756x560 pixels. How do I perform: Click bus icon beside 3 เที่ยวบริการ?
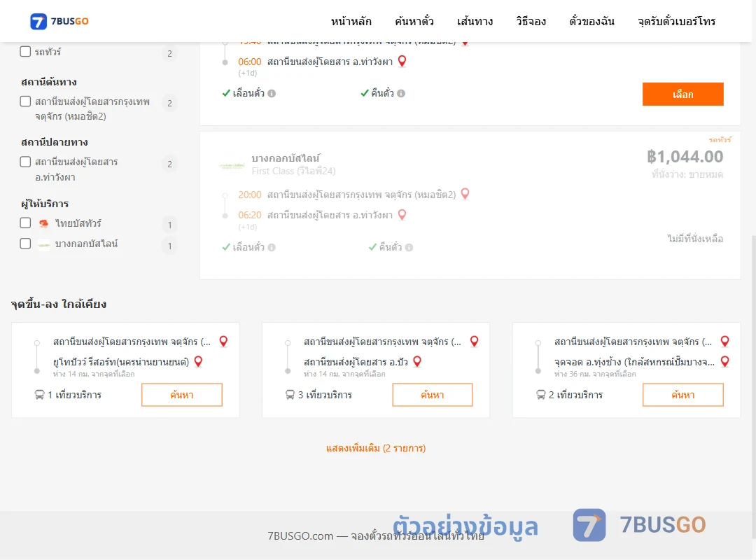(290, 395)
